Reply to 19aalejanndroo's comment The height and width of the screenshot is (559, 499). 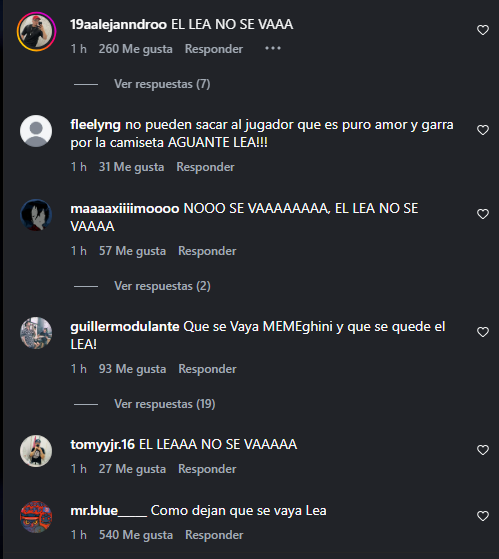[x=214, y=49]
